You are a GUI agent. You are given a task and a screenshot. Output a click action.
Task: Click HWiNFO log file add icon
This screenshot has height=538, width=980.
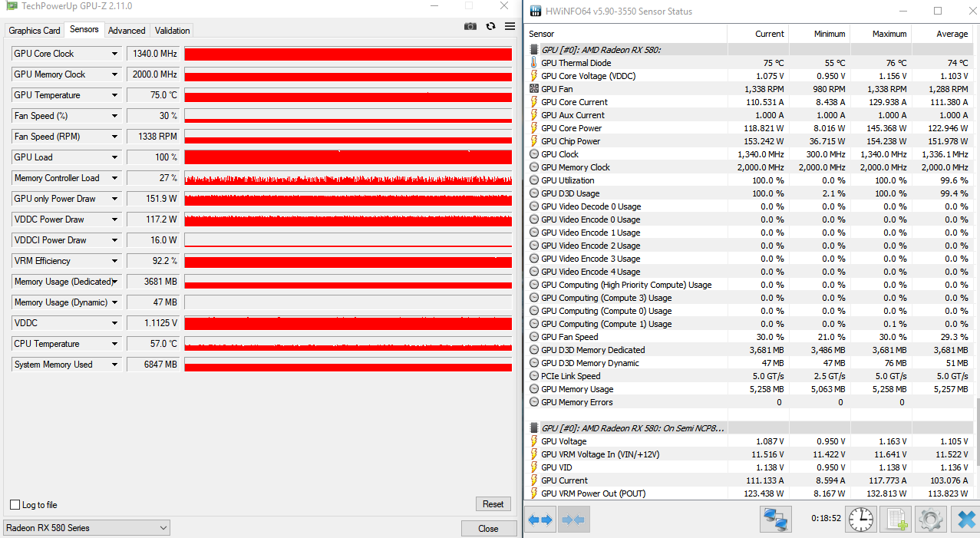(x=896, y=520)
